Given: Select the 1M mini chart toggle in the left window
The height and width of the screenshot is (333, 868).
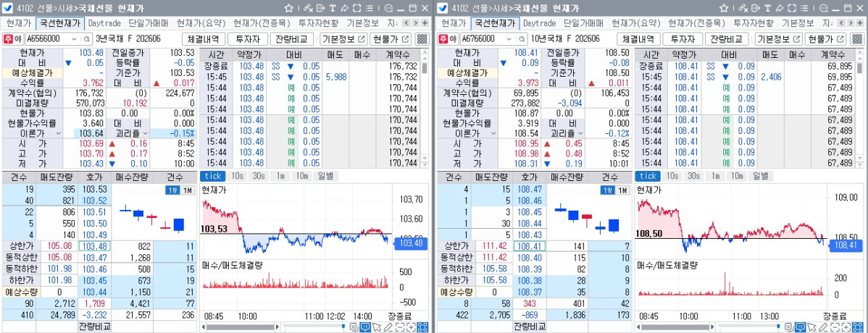Looking at the screenshot, I should coord(188,190).
